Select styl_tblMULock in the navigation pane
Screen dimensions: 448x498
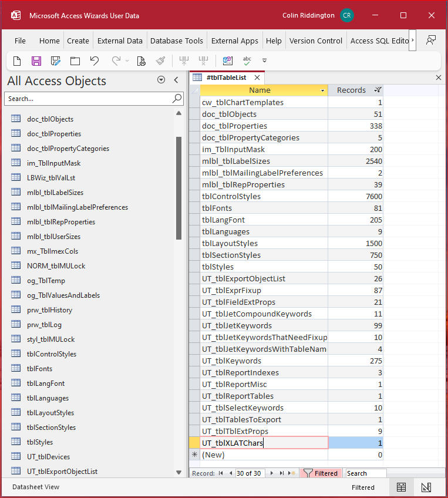tap(51, 339)
